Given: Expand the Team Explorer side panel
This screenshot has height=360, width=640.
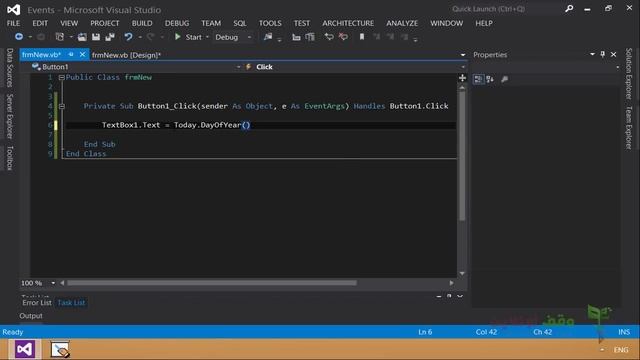Looking at the screenshot, I should pos(629,127).
